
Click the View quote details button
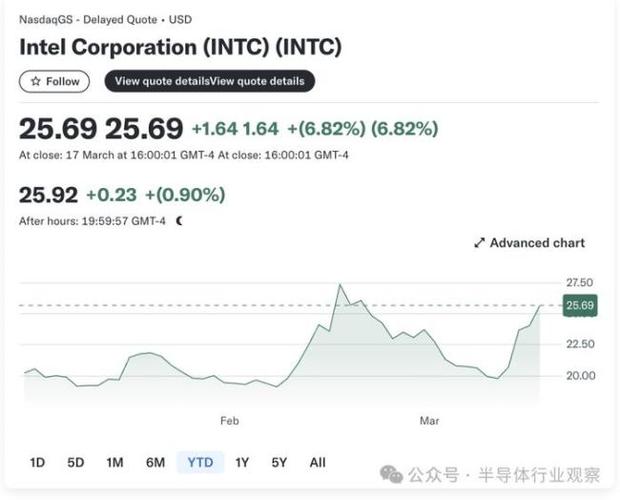point(209,81)
